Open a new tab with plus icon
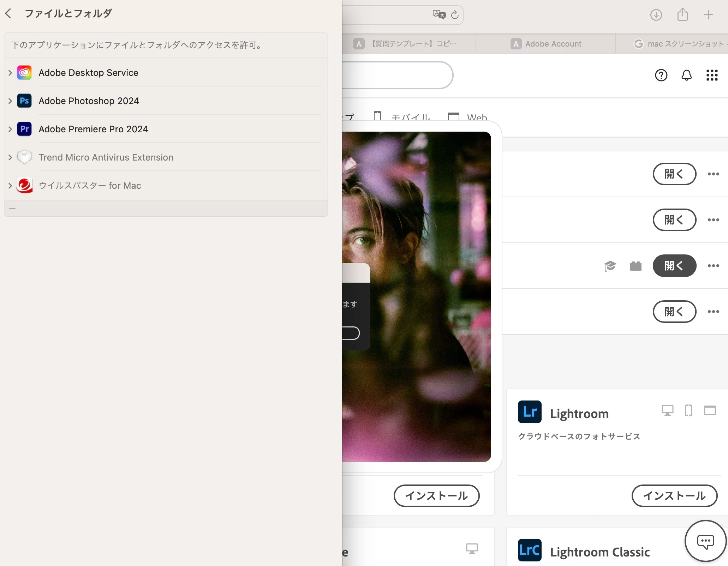Image resolution: width=728 pixels, height=566 pixels. pos(708,15)
